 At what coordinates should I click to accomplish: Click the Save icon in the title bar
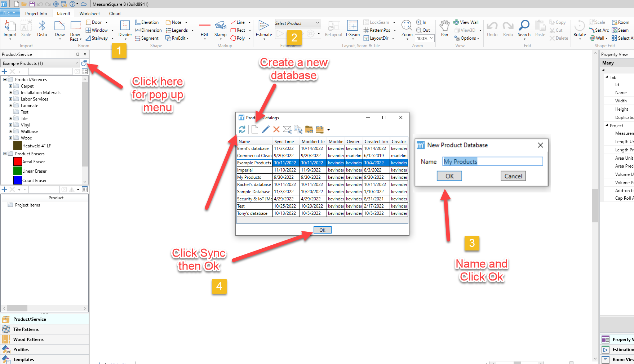pyautogui.click(x=32, y=4)
